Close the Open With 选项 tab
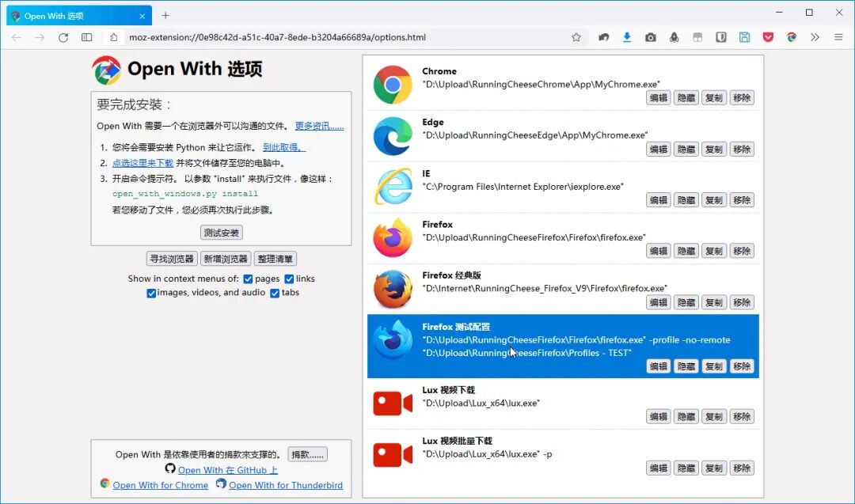This screenshot has width=855, height=504. pyautogui.click(x=142, y=17)
